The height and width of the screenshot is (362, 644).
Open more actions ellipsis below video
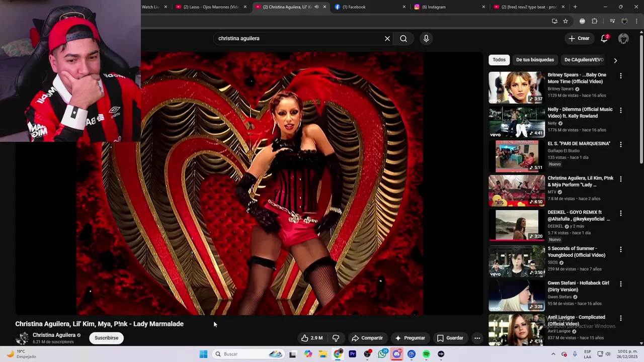click(477, 338)
